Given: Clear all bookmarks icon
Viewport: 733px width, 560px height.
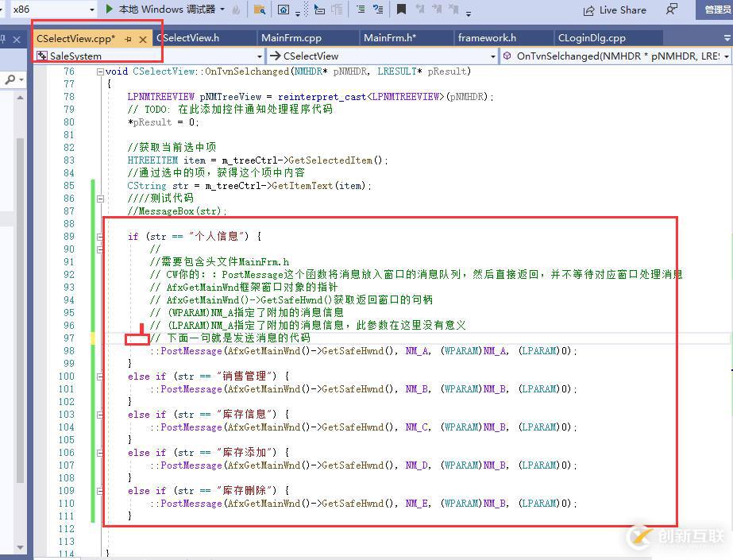Looking at the screenshot, I should (x=453, y=10).
